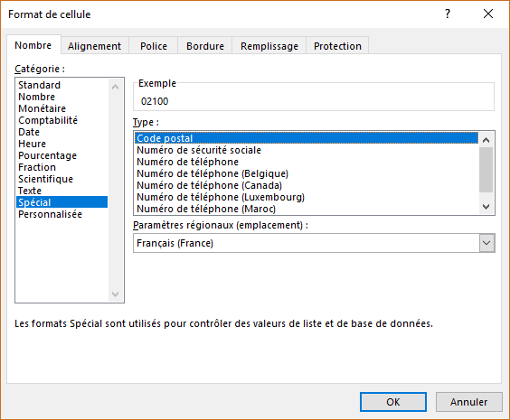Screen dimensions: 510x420
Task: Select the Heure category
Action: [x=62, y=144]
